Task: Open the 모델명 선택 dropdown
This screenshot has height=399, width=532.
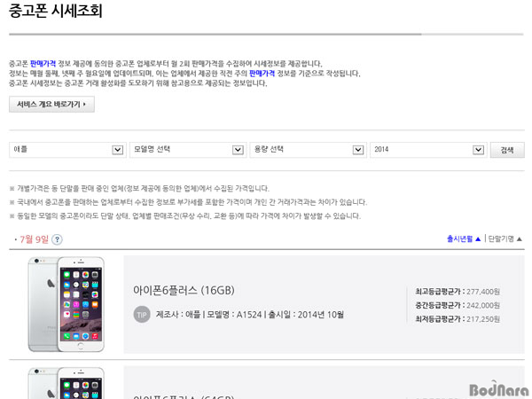Action: click(x=188, y=150)
